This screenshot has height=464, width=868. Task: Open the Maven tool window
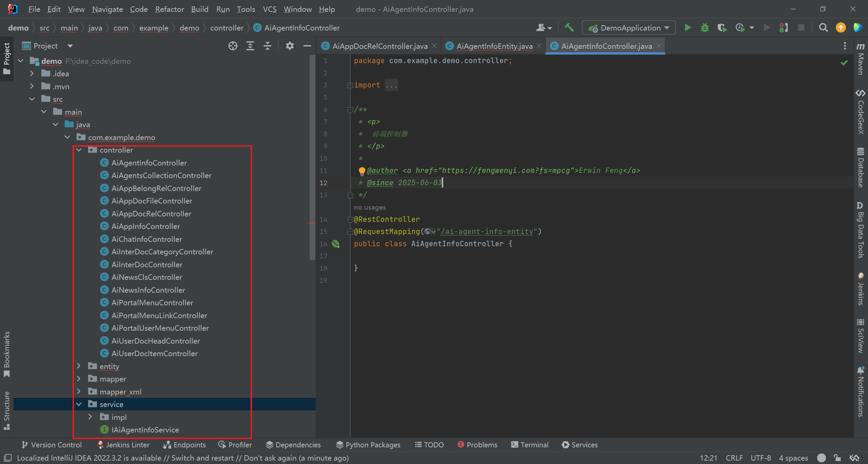tap(861, 58)
